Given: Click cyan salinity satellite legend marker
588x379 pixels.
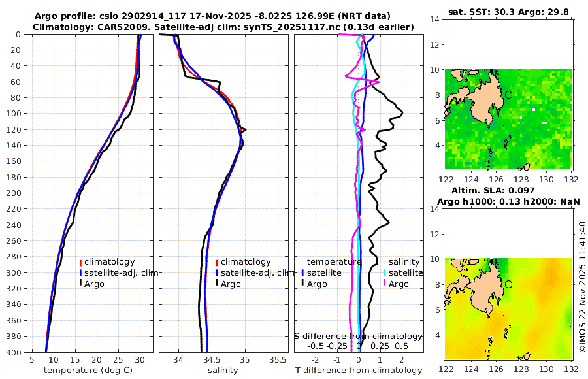Looking at the screenshot, I should pos(385,273).
